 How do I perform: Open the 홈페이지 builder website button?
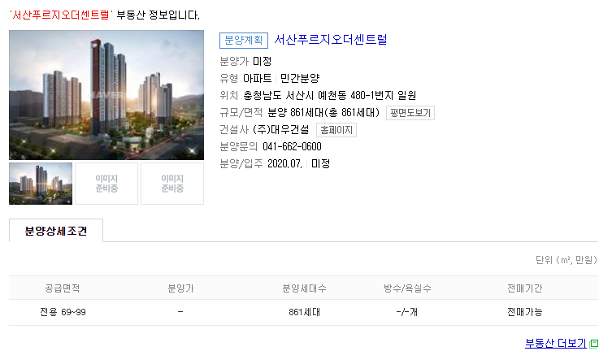[x=336, y=130]
